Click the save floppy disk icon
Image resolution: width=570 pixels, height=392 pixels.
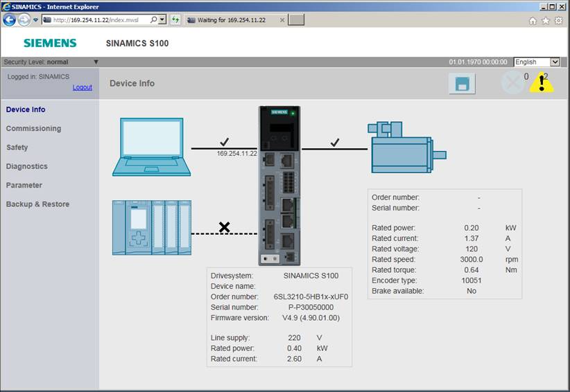pyautogui.click(x=462, y=84)
